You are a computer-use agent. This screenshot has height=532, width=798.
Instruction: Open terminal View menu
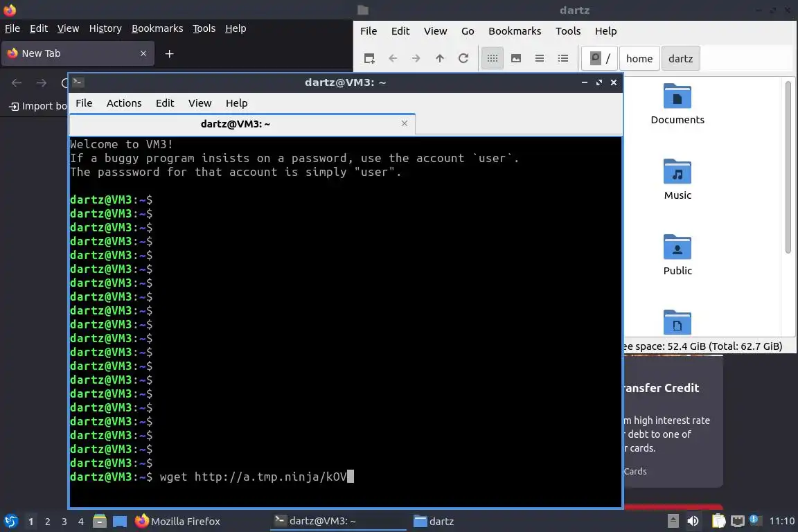tap(199, 103)
